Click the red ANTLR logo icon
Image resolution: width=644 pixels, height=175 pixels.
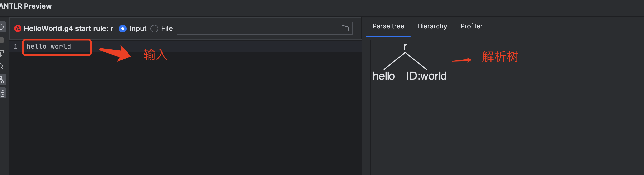(x=18, y=28)
